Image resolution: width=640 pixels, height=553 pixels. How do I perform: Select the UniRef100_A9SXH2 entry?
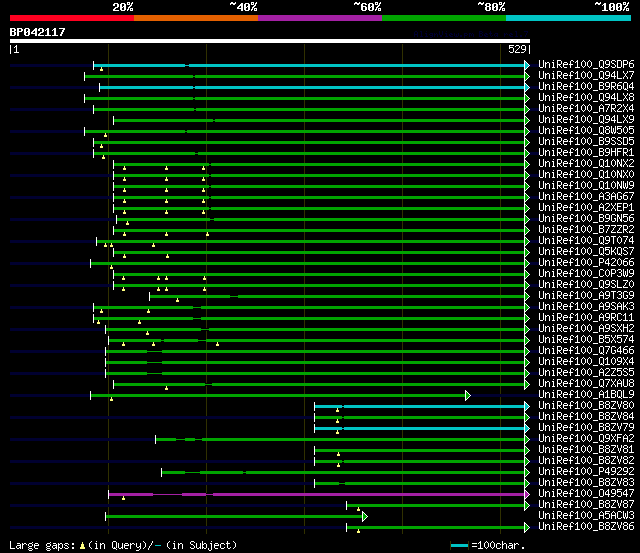coord(586,329)
